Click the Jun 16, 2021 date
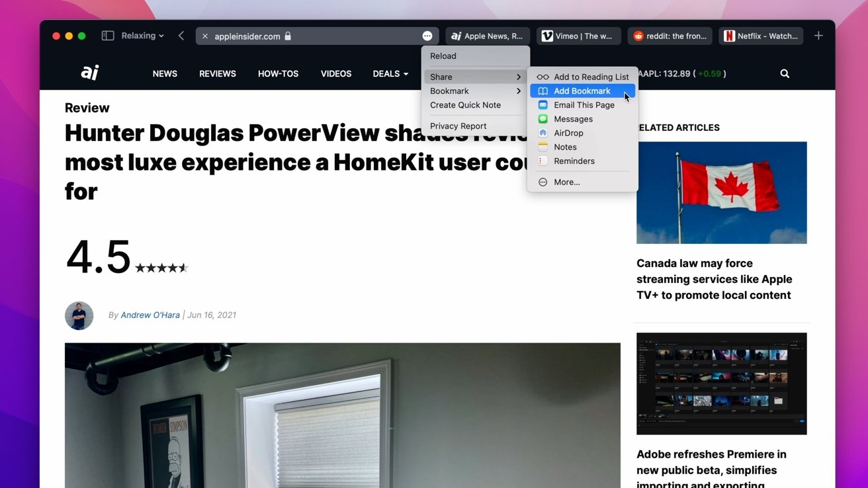868x488 pixels. (x=212, y=315)
